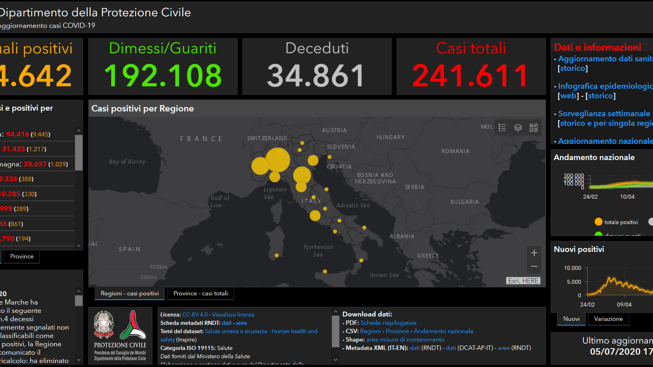Open the Schede riepilogative PDF link
653x367 pixels.
pos(388,323)
